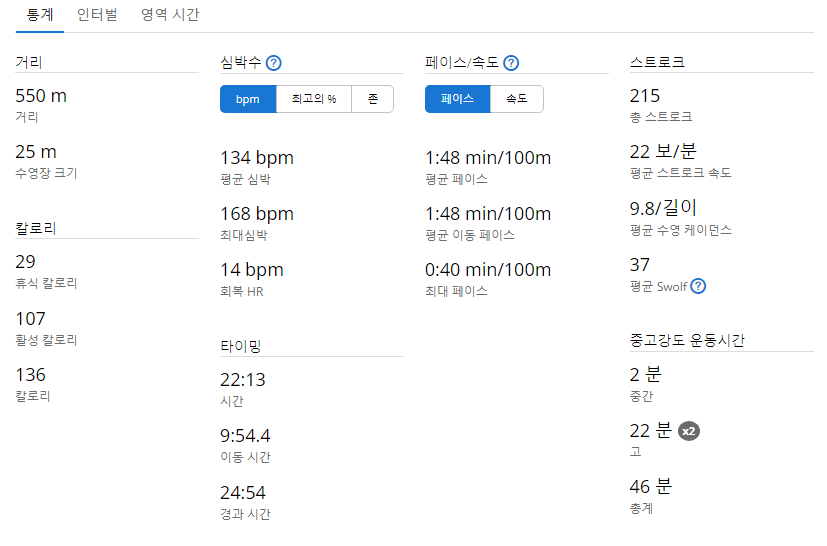Click the 2 분 moderate intensity value
This screenshot has height=546, width=827.
pyautogui.click(x=646, y=375)
